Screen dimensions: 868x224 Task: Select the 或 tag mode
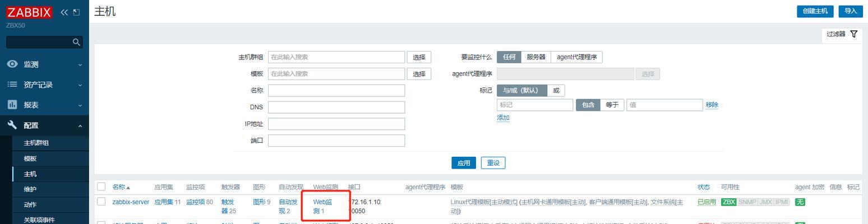coord(556,91)
